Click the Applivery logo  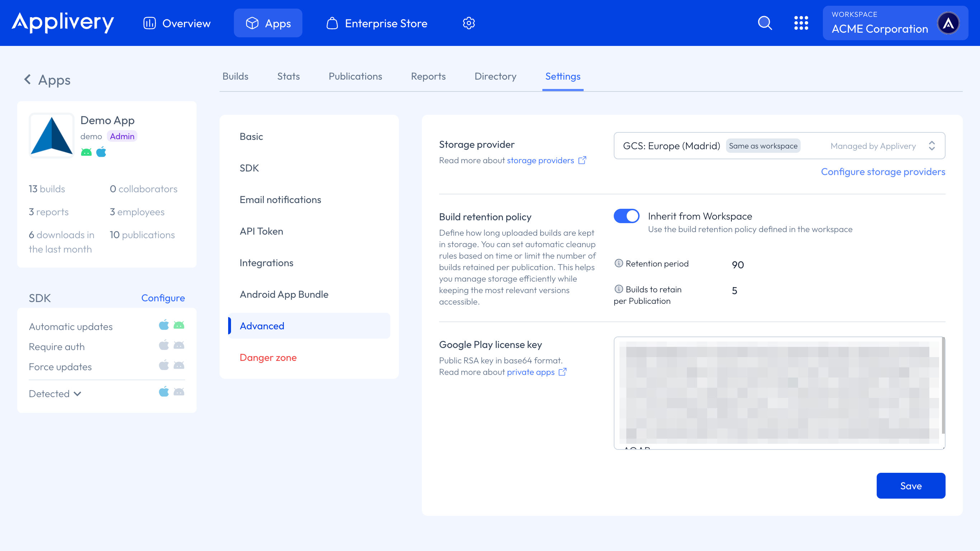coord(63,23)
